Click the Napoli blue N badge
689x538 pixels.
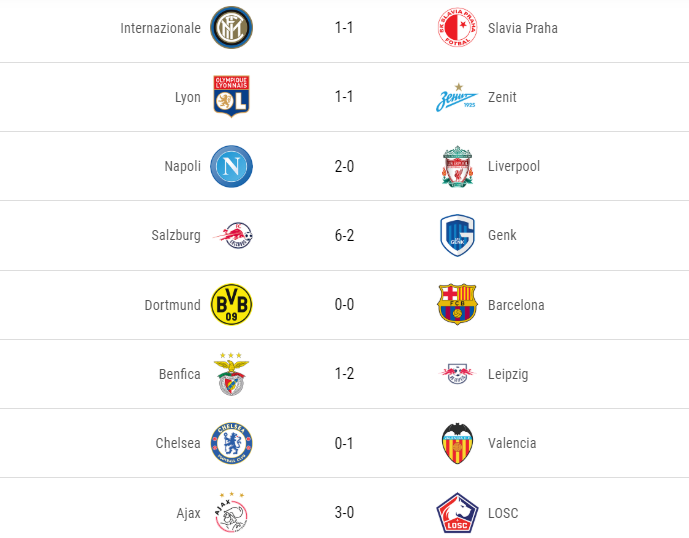click(x=231, y=166)
